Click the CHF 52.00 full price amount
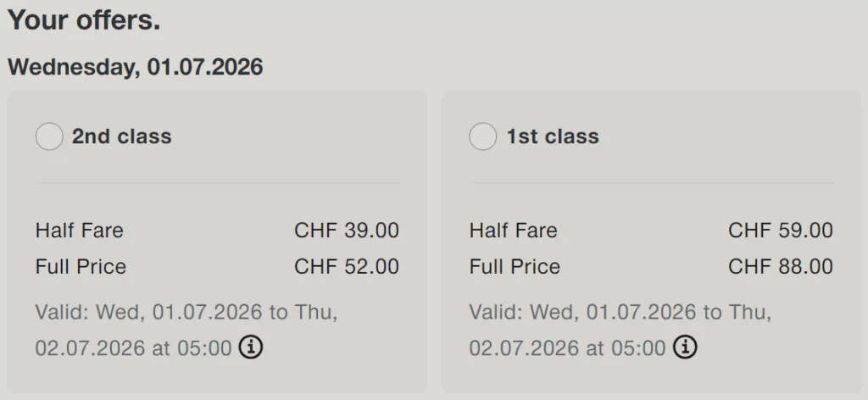 346,267
